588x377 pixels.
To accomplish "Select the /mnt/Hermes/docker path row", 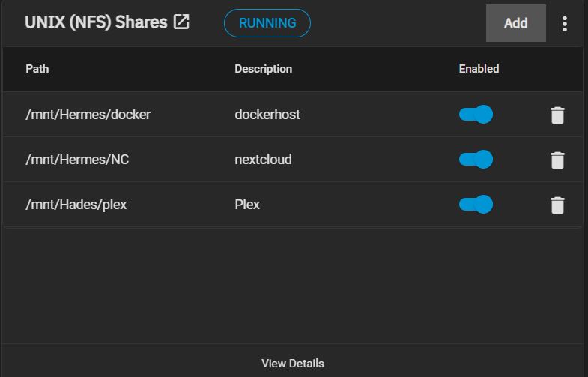I will [x=88, y=115].
